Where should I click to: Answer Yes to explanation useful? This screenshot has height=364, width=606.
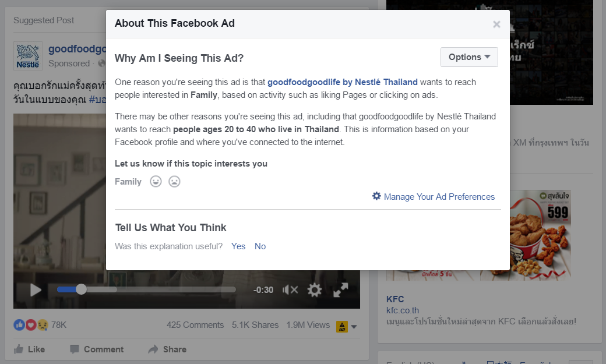coord(238,246)
